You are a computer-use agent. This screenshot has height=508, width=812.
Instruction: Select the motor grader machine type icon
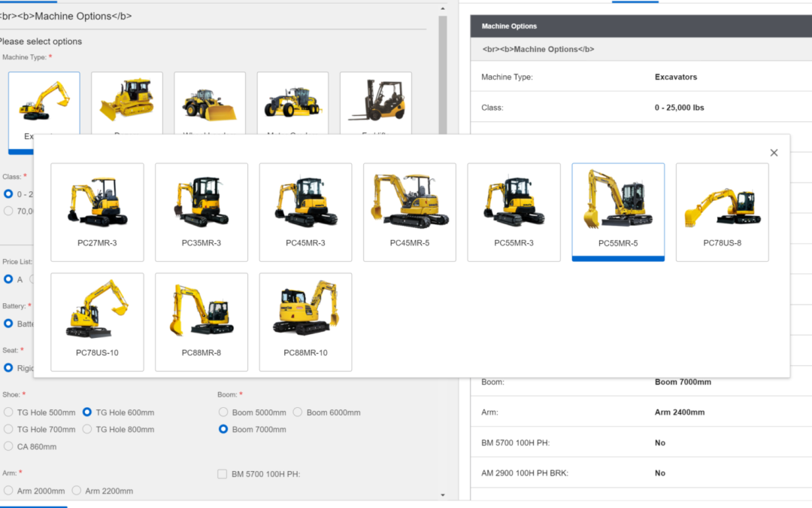click(x=292, y=104)
